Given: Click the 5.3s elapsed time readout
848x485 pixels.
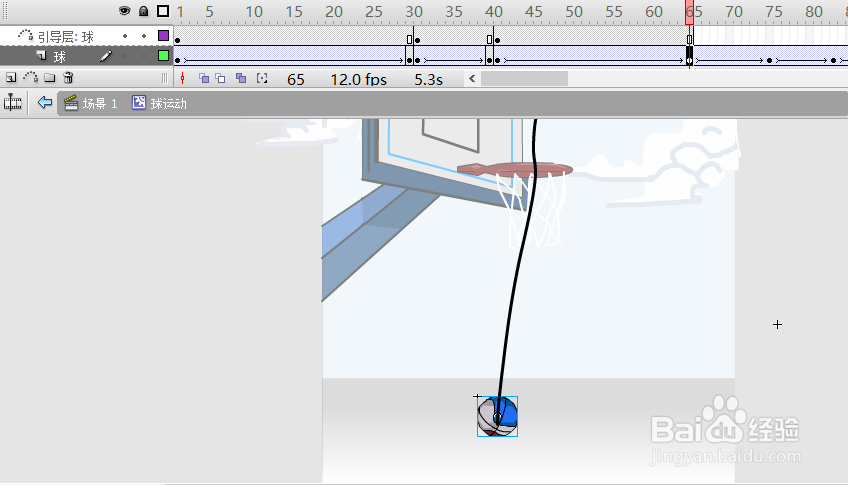Looking at the screenshot, I should [x=428, y=79].
